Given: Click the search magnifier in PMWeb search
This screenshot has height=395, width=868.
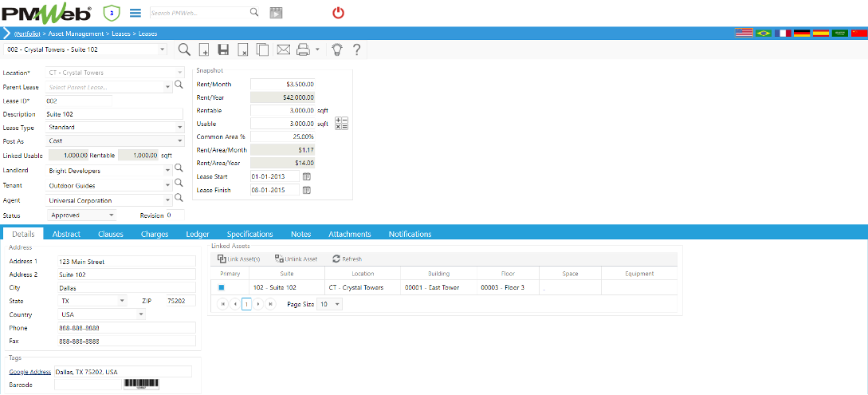Looking at the screenshot, I should (x=254, y=12).
